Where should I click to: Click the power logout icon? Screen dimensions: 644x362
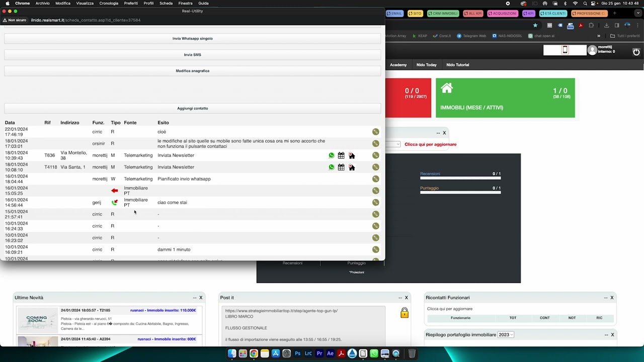coord(636,52)
